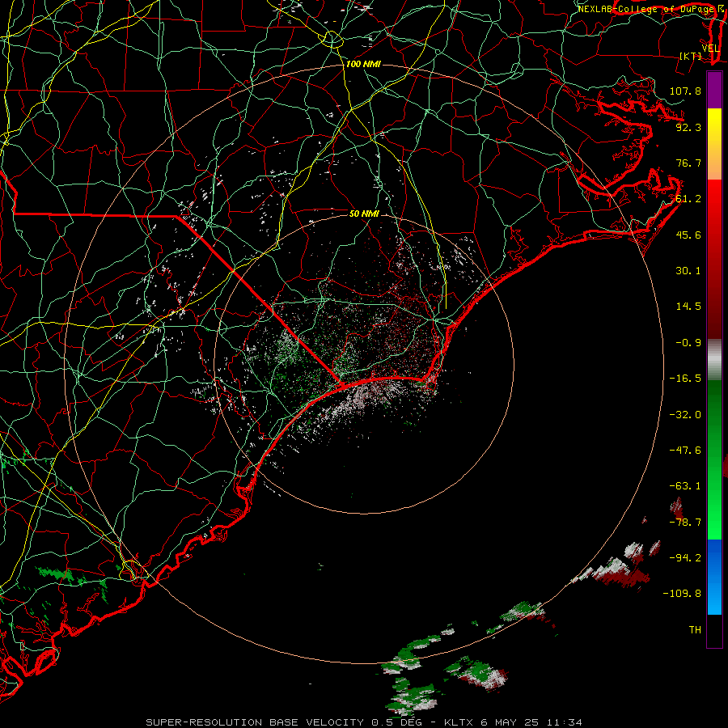The height and width of the screenshot is (728, 728).
Task: Select the 100 NMI range ring label
Action: (363, 64)
